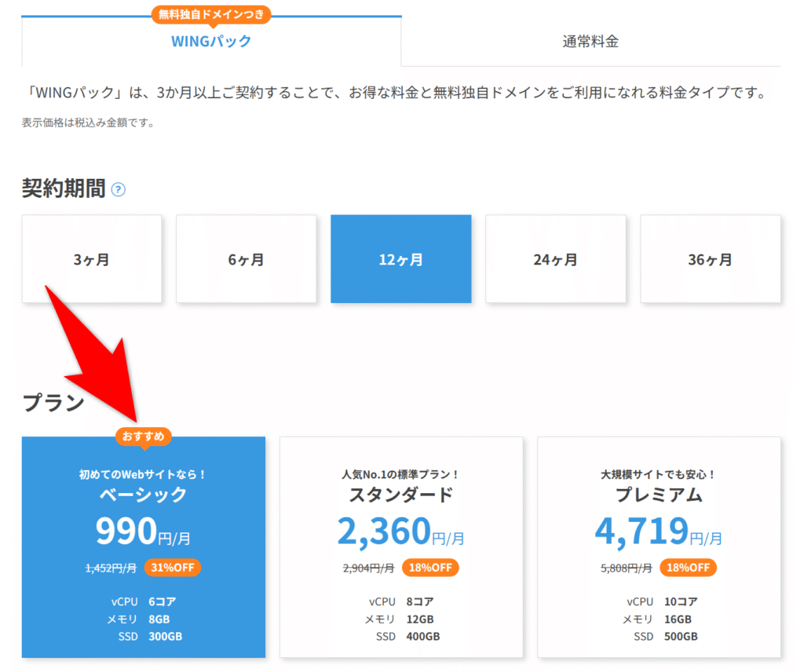
Task: Open the 通常料金 tab
Action: (x=590, y=42)
